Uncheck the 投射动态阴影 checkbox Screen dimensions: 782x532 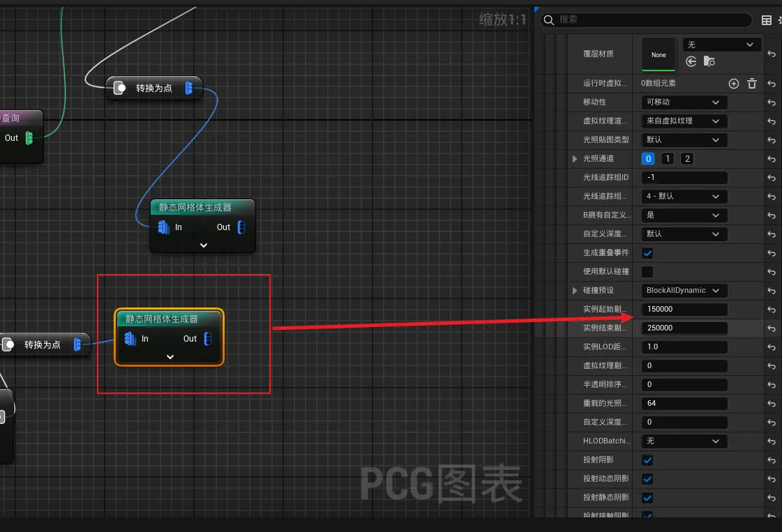click(x=647, y=479)
